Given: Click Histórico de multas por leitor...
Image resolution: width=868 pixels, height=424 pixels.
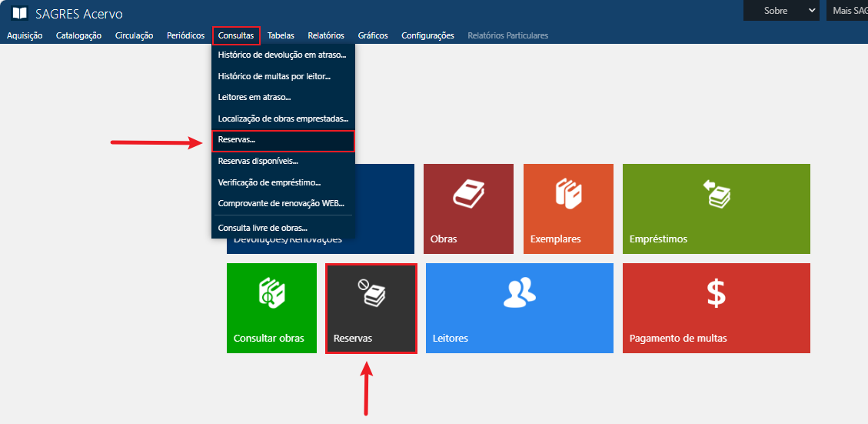Looking at the screenshot, I should [x=274, y=76].
